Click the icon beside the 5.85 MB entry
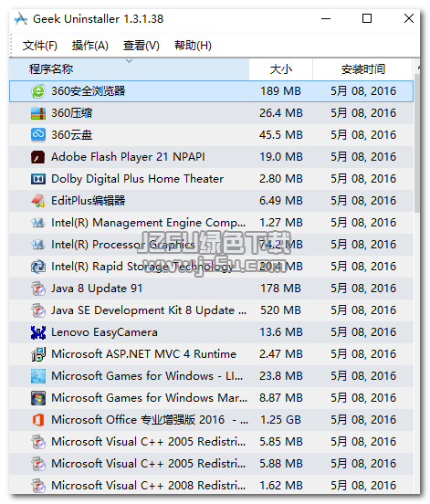Screen dimensions: 430x504 coord(38,442)
